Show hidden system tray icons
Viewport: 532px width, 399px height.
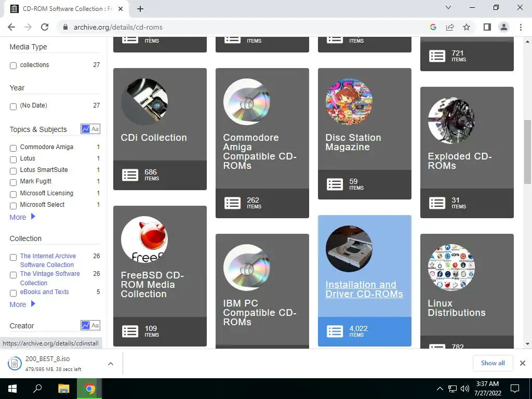(x=440, y=389)
